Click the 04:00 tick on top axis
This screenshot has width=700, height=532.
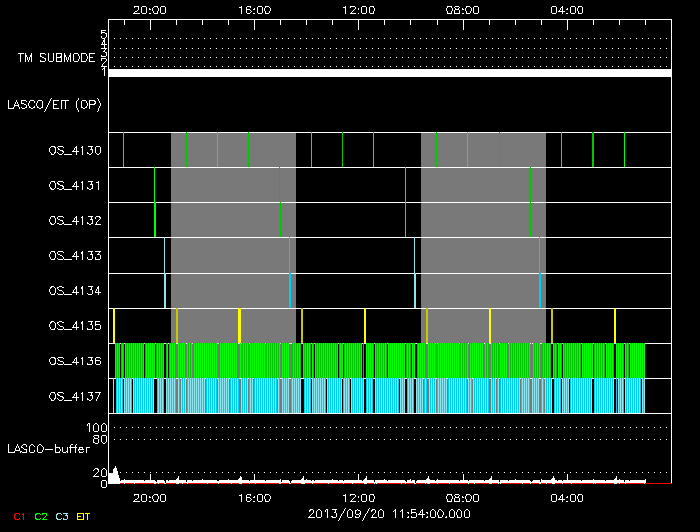567,9
